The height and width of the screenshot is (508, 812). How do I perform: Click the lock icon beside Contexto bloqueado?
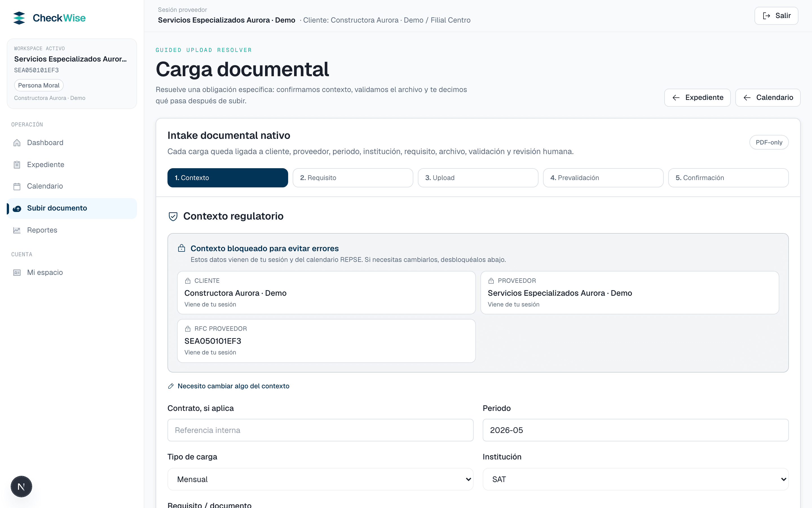tap(182, 248)
